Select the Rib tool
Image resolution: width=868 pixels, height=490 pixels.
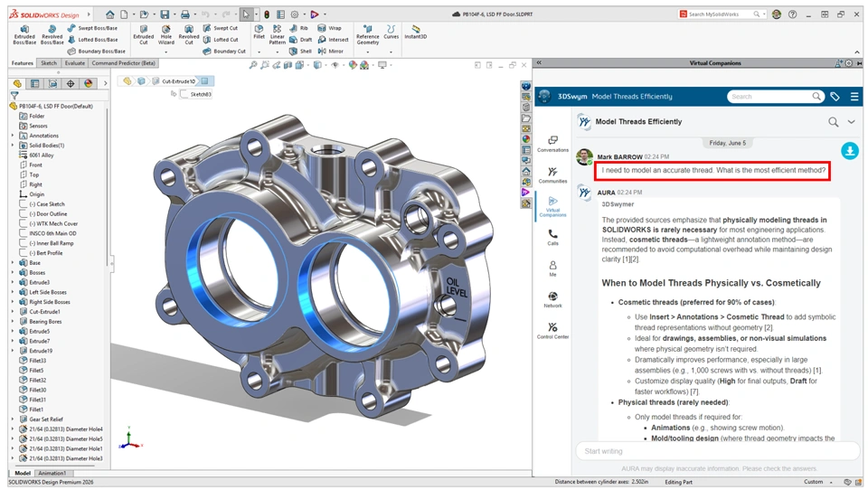(298, 28)
